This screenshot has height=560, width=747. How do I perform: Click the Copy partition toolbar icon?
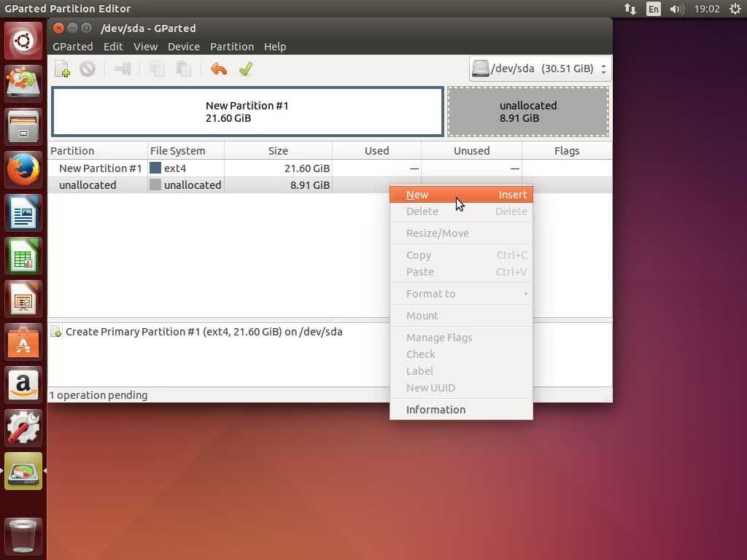(x=157, y=69)
